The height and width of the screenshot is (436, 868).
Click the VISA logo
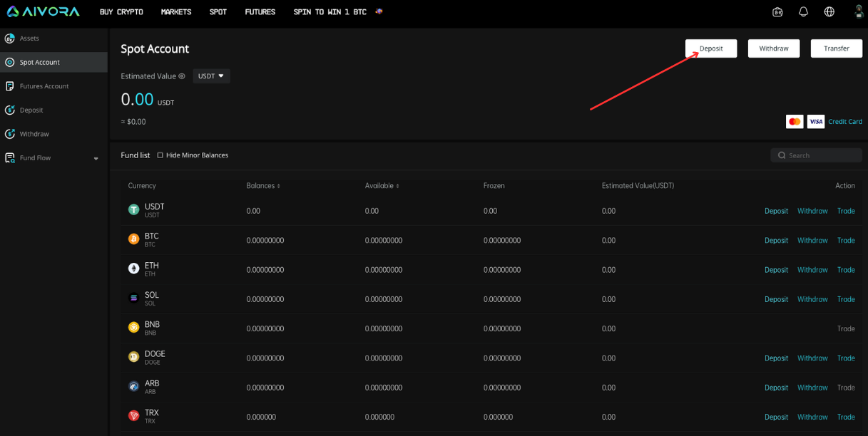coord(816,122)
